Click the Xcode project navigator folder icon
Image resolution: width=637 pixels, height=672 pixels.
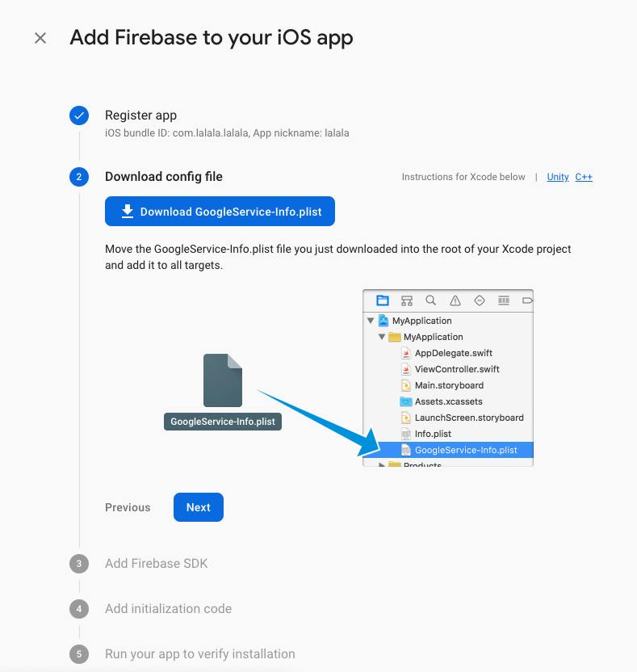tap(383, 300)
